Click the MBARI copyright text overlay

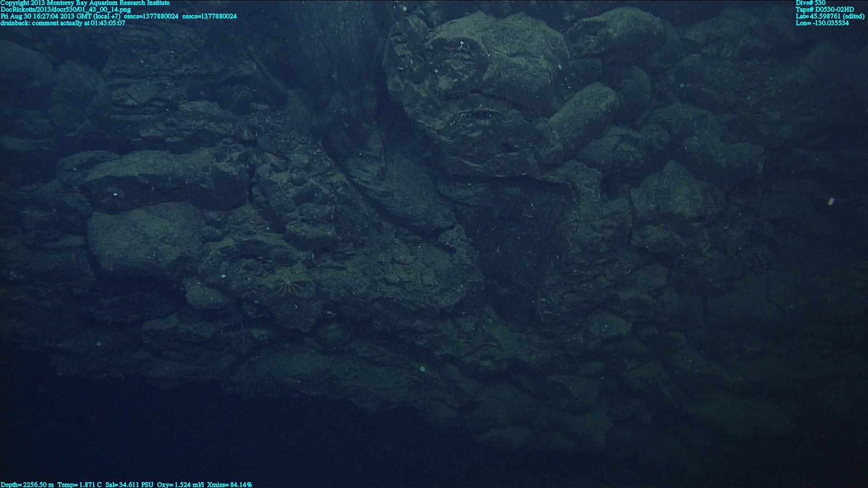[x=85, y=3]
